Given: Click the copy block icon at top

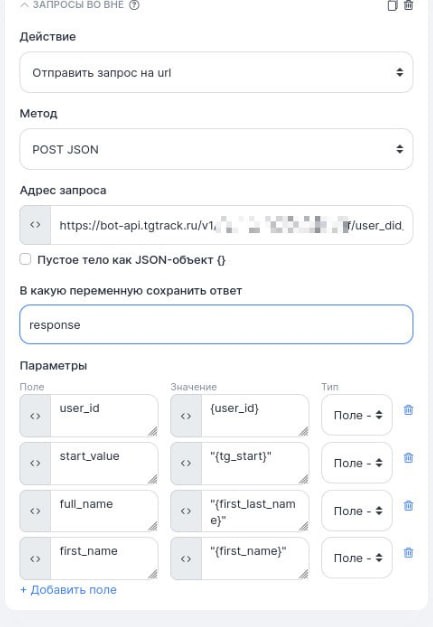Looking at the screenshot, I should click(392, 6).
